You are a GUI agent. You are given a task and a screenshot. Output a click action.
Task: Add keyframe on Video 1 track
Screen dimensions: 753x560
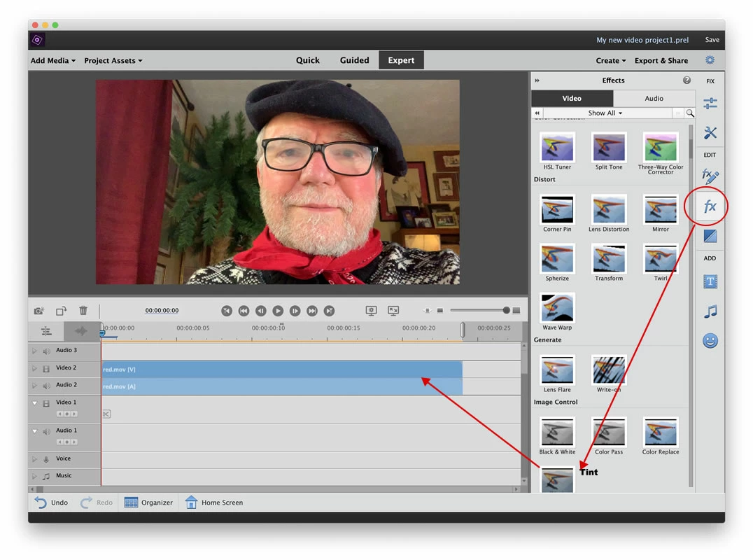(66, 414)
